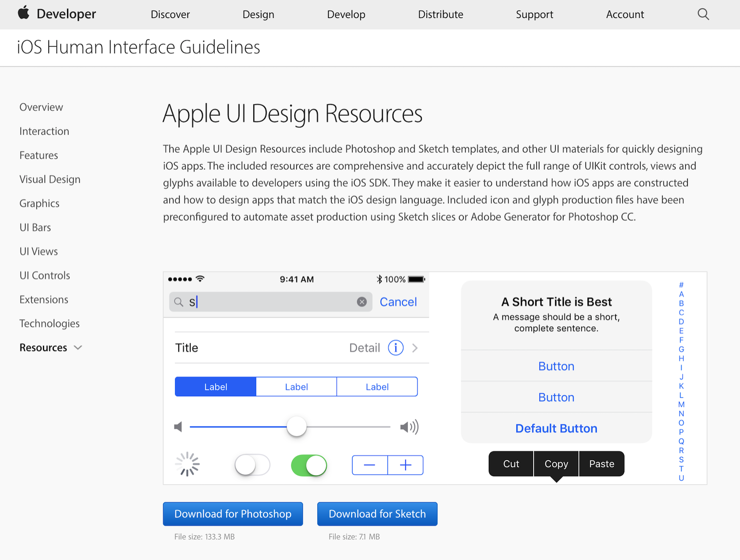This screenshot has height=560, width=740.
Task: Open the Distribute menu
Action: click(441, 14)
